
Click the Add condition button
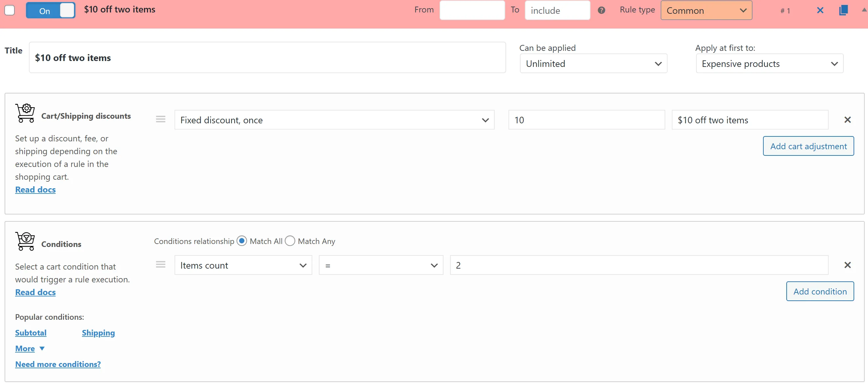click(819, 291)
